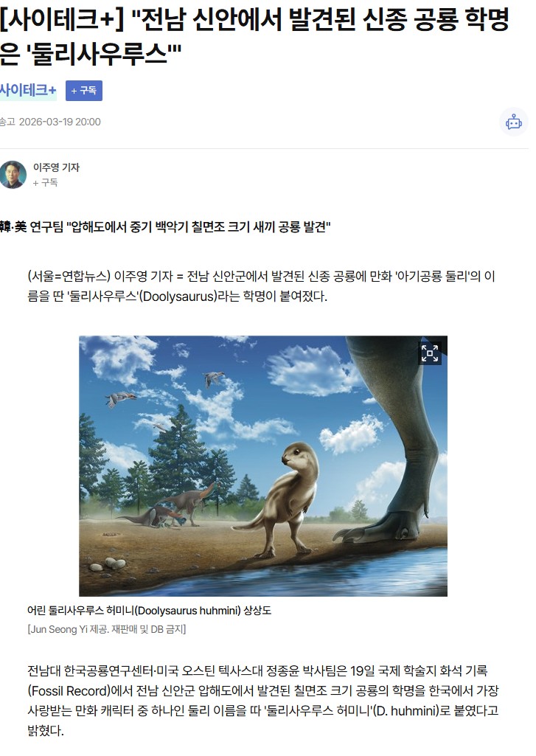Open the robot AI summary icon
The image size is (536, 756).
pyautogui.click(x=513, y=122)
